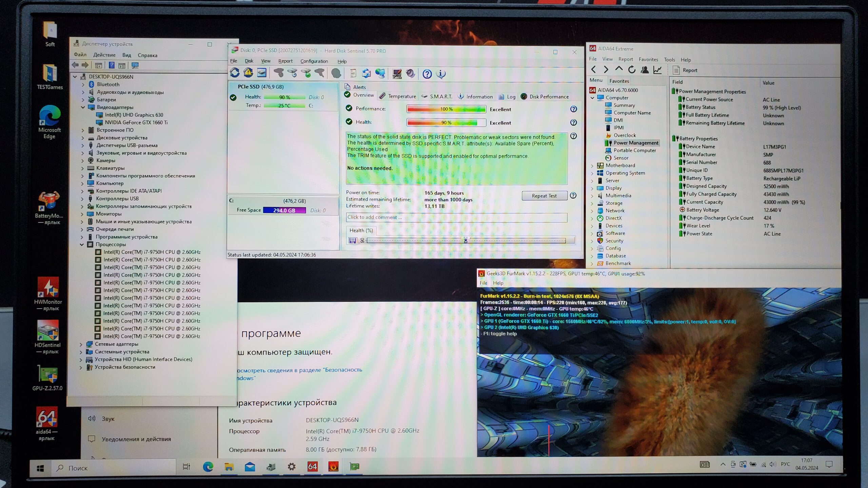Click the AIDA64 back navigation arrow
The width and height of the screenshot is (868, 488).
pos(593,70)
